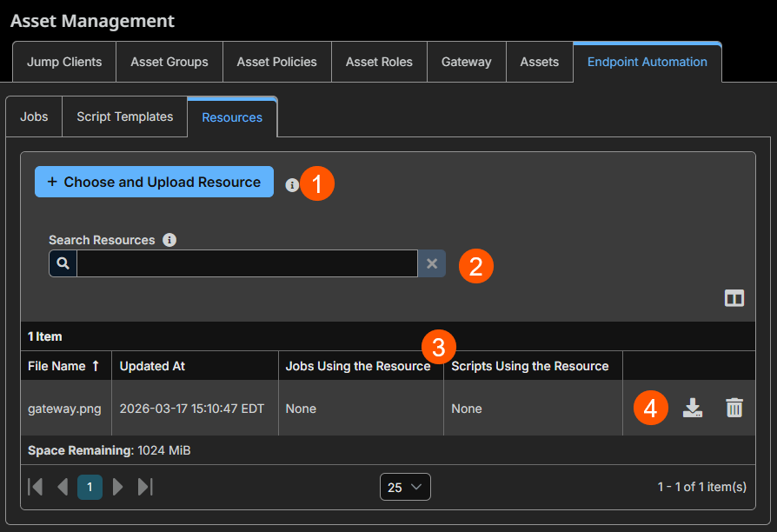The height and width of the screenshot is (532, 777).
Task: Jump to the last page of results
Action: point(145,487)
